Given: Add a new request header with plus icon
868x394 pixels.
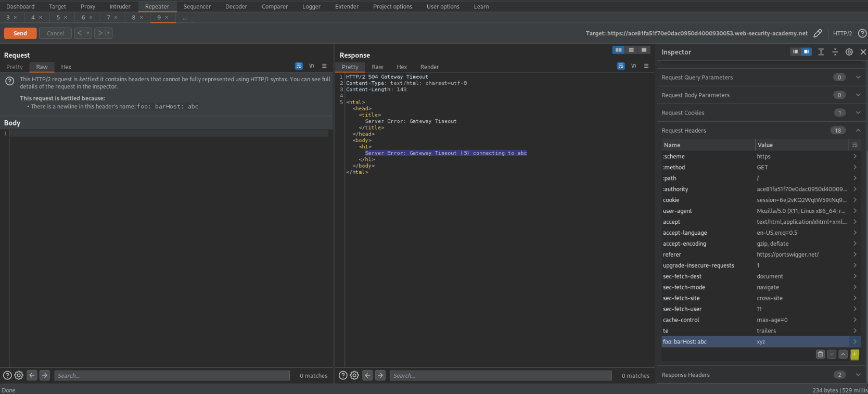Looking at the screenshot, I should [854, 354].
